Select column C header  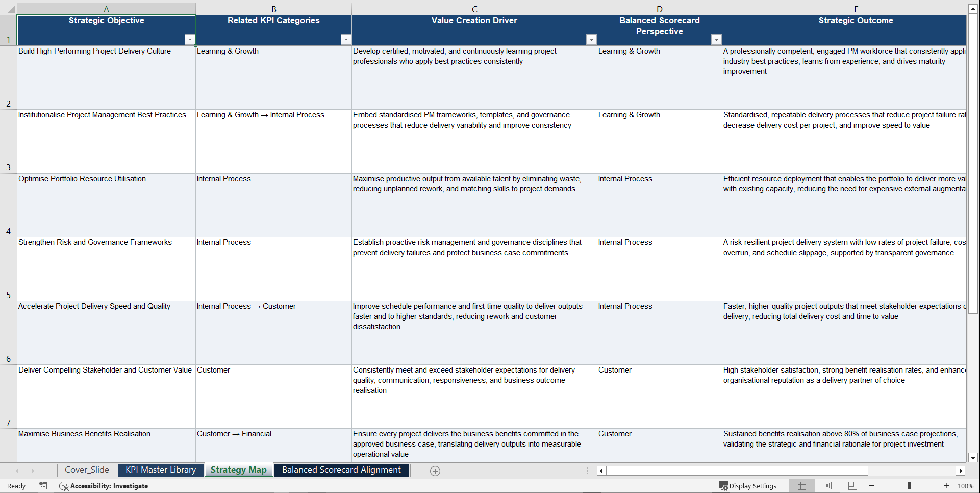pos(474,9)
